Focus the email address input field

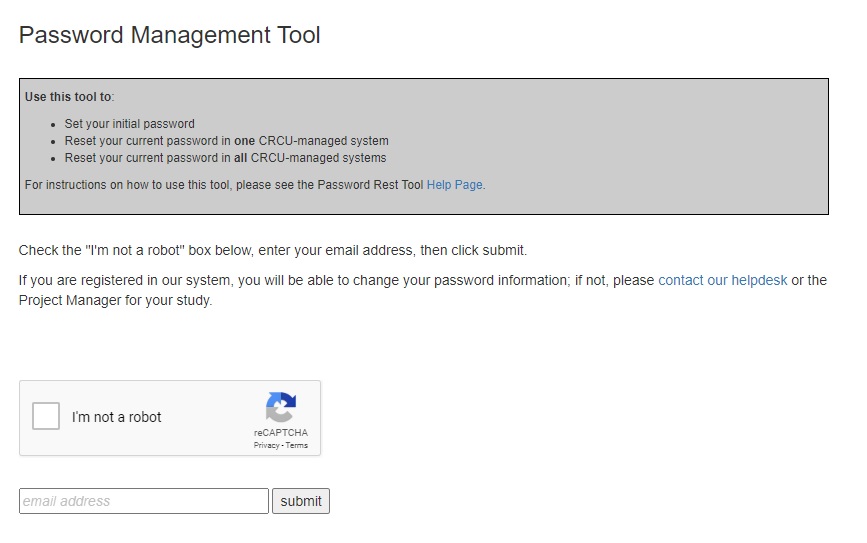[144, 501]
